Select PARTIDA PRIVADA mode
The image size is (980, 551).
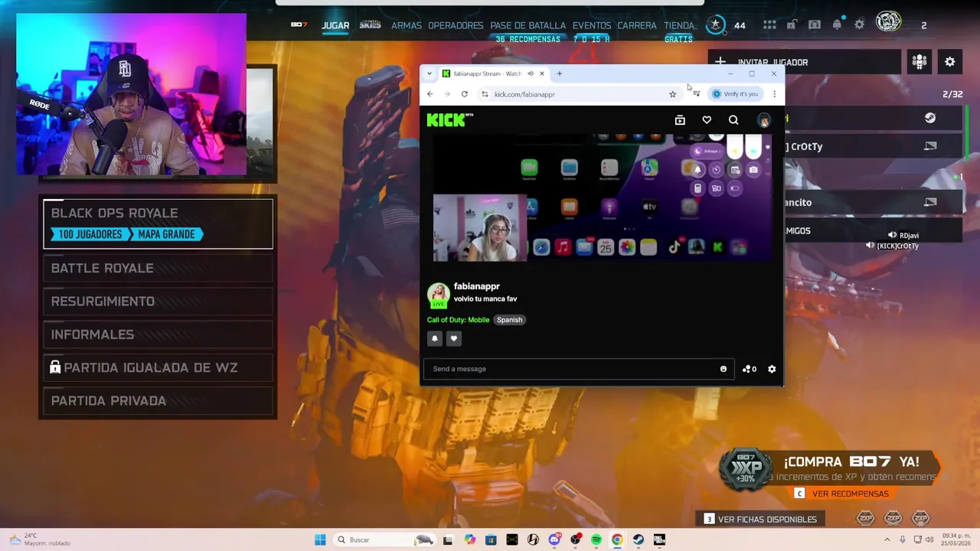coord(158,400)
